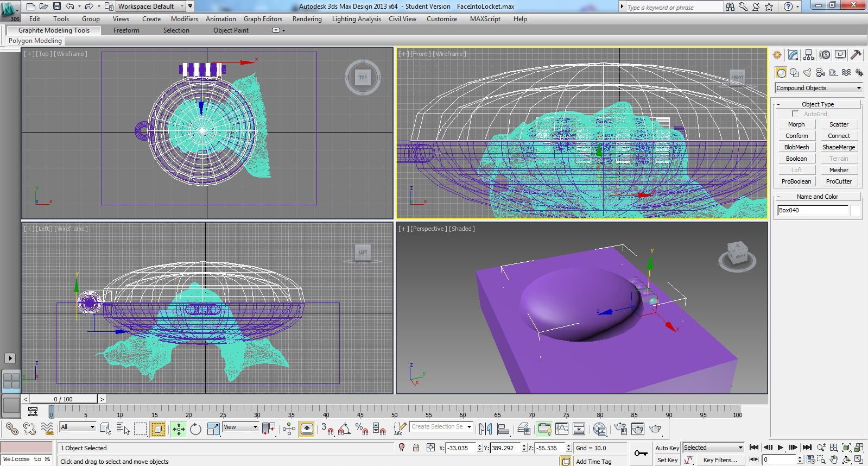Open the Rendering menu
This screenshot has height=466, width=868.
point(307,19)
